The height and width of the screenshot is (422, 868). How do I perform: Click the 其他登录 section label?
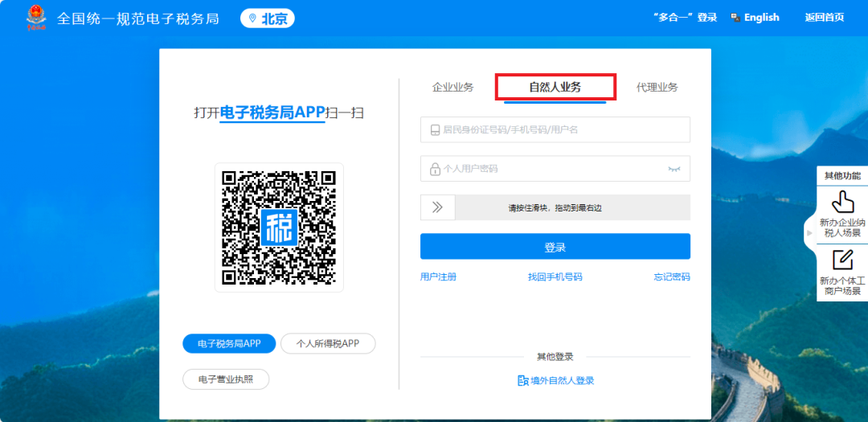click(x=555, y=357)
